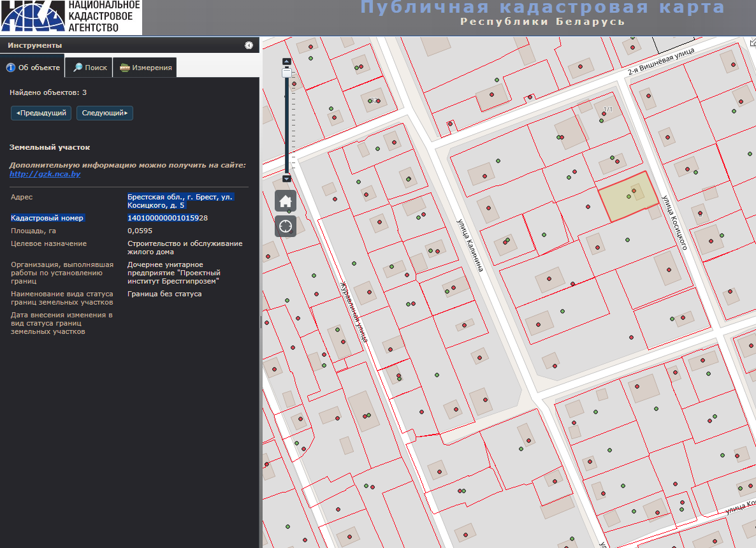Click the Найдено объектов: 3 text

tap(48, 92)
